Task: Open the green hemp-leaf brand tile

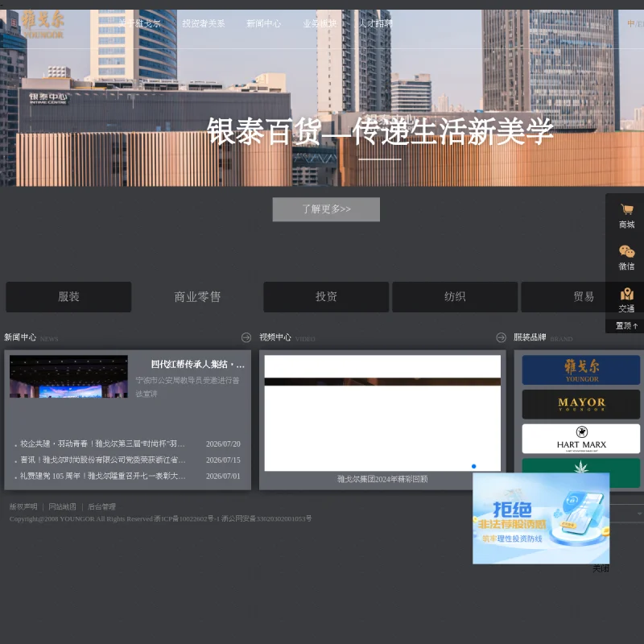Action: point(580,466)
